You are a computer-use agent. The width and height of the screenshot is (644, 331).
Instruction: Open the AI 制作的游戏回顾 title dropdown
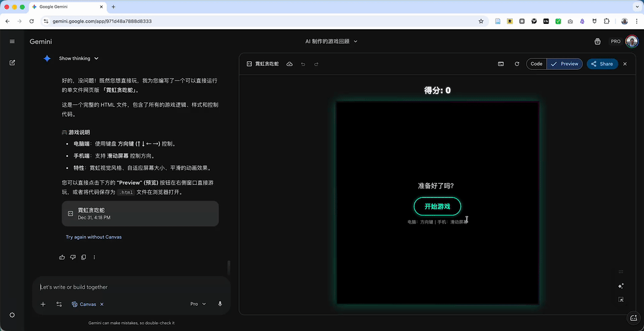point(332,42)
